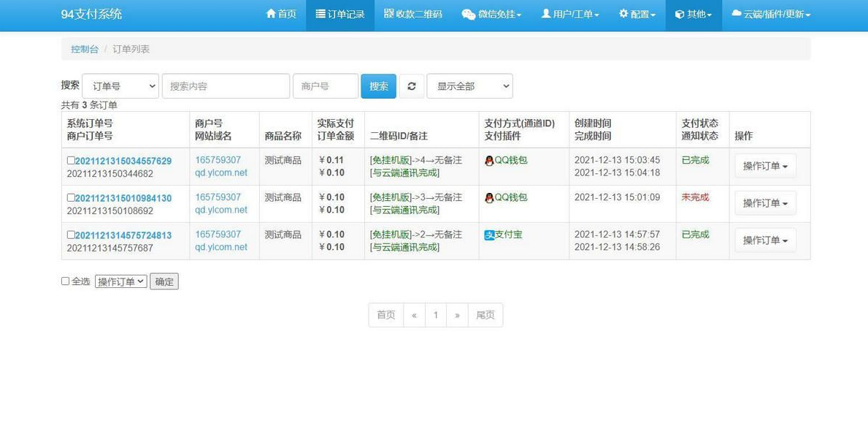Go to 控制台 breadcrumb link
The image size is (868, 448).
(x=85, y=49)
